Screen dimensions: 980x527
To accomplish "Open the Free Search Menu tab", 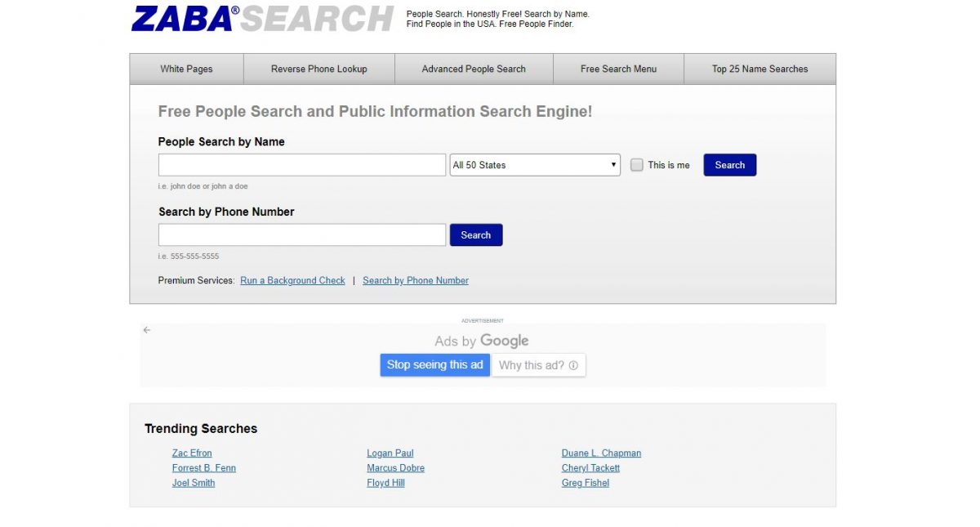I will pyautogui.click(x=618, y=69).
